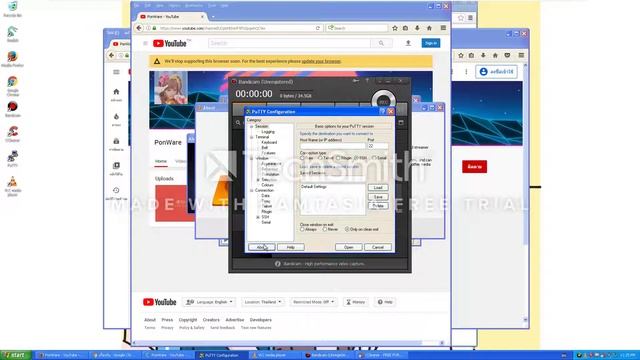
Task: Select Keyboard in the PuTTY category tree
Action: 269,142
